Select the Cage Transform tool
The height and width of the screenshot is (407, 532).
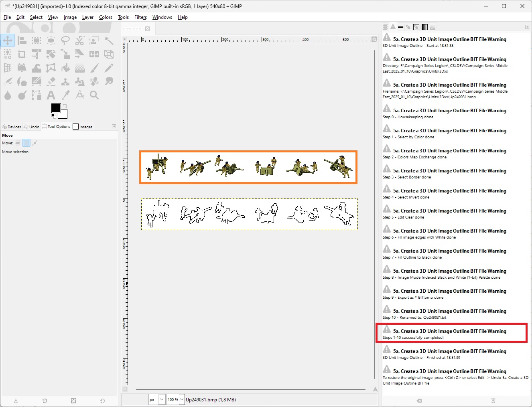[51, 68]
